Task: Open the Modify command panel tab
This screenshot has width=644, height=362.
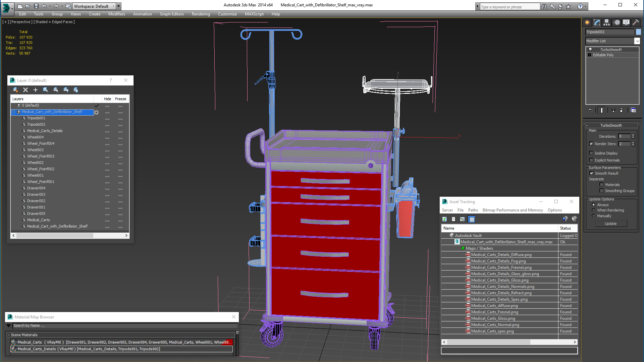Action: click(597, 22)
